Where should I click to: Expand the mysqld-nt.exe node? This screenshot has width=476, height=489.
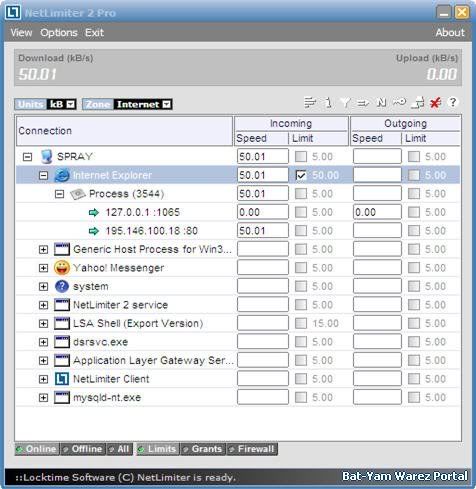[43, 397]
